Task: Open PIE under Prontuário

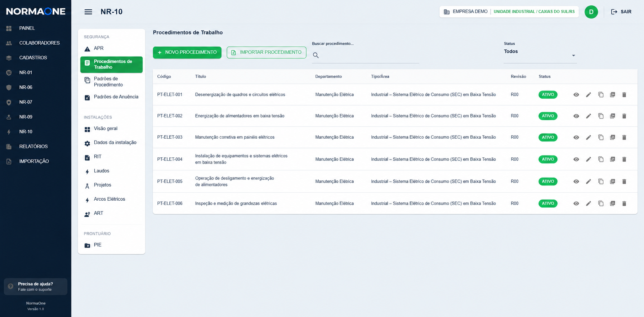Action: click(x=111, y=245)
